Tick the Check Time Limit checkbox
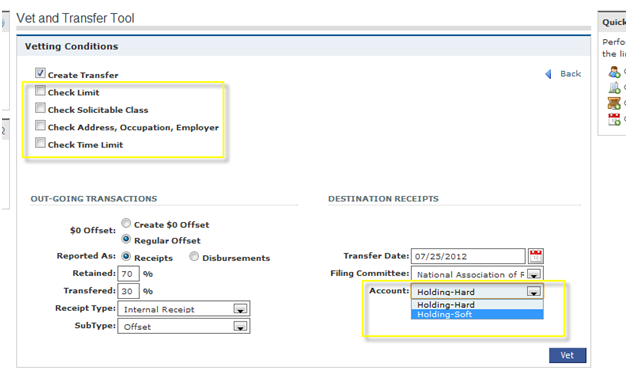 point(40,143)
